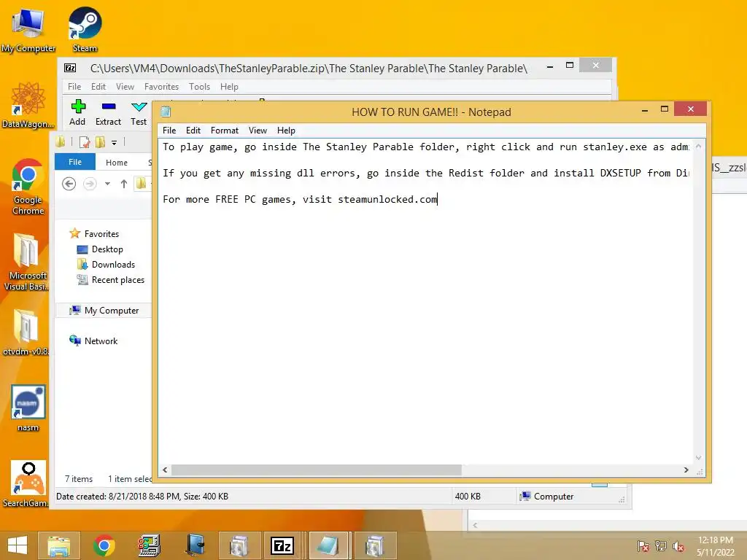
Task: Click the taskbar clock and date
Action: (x=715, y=546)
